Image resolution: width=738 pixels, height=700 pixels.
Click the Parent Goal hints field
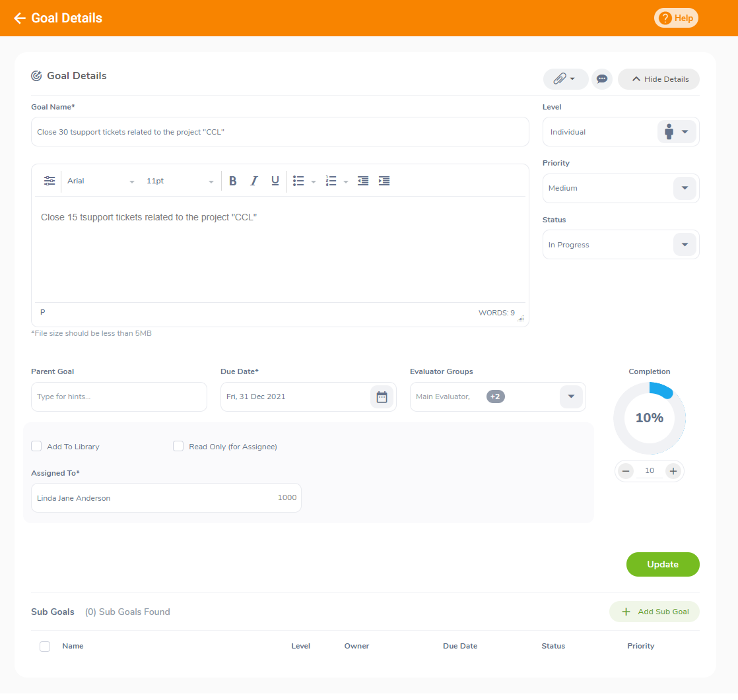pyautogui.click(x=119, y=397)
